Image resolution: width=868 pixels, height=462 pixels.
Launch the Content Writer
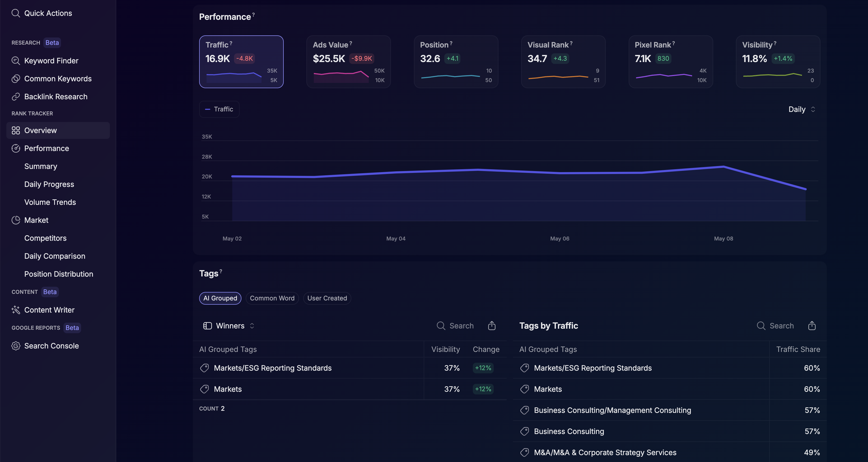[x=49, y=310]
